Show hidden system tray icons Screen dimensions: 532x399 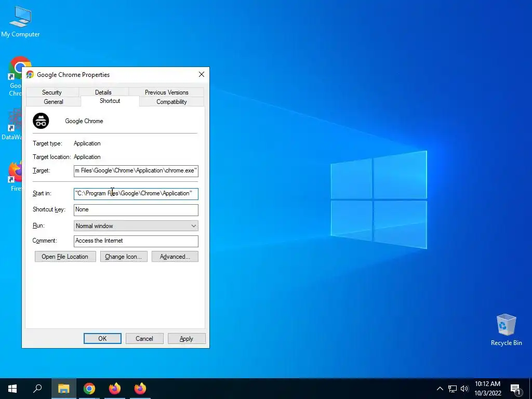[x=440, y=389]
